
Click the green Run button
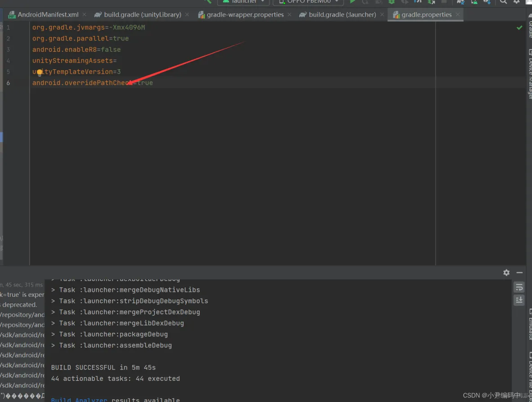(x=353, y=1)
